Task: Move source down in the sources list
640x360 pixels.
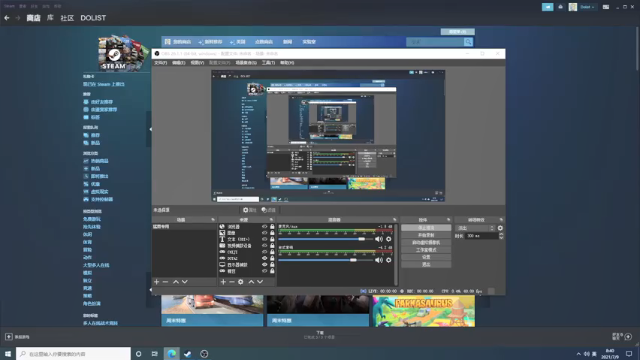Action: (260, 282)
